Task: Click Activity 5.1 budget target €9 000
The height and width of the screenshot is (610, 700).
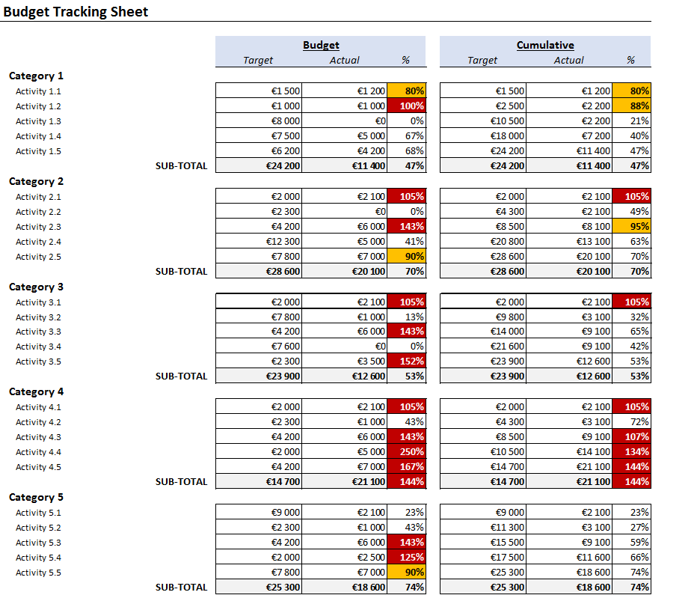Action: (x=259, y=512)
